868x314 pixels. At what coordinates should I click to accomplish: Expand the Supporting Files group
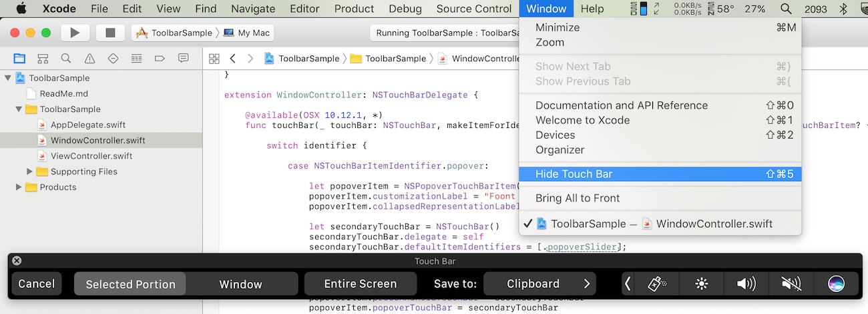pos(29,171)
